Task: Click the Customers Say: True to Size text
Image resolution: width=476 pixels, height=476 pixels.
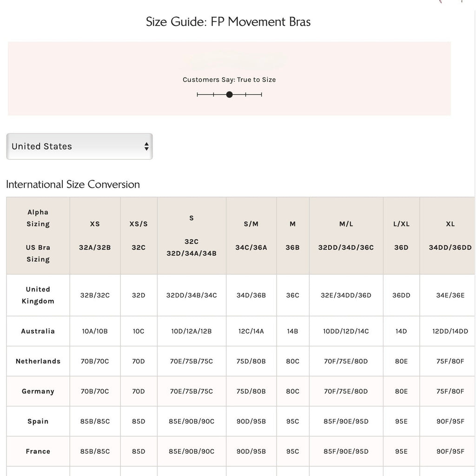Action: [x=229, y=80]
